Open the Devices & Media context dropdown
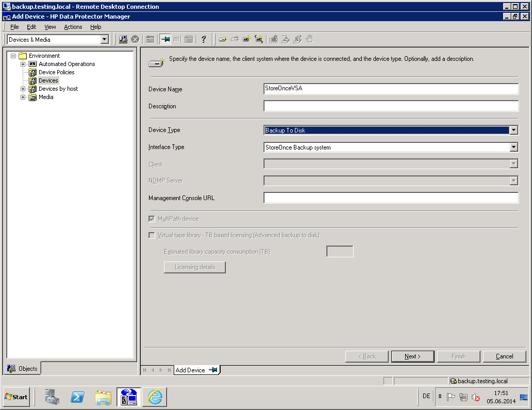This screenshot has width=532, height=410. [x=105, y=39]
